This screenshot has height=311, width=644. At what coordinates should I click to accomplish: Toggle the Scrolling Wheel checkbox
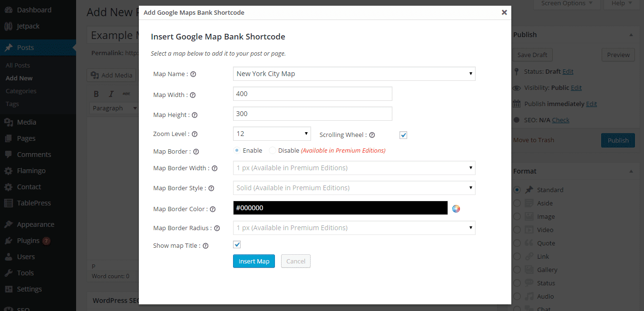click(x=403, y=135)
